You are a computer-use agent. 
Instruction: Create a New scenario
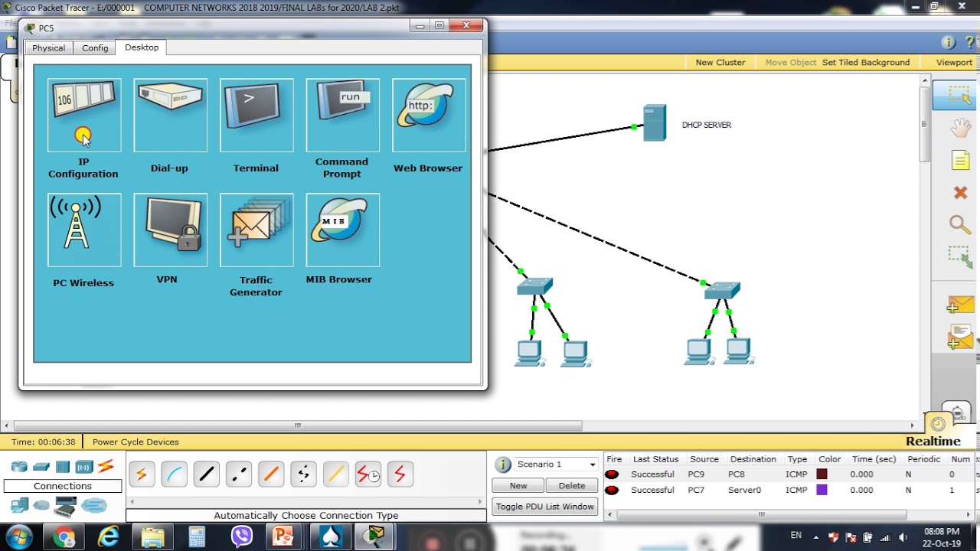[x=518, y=486]
